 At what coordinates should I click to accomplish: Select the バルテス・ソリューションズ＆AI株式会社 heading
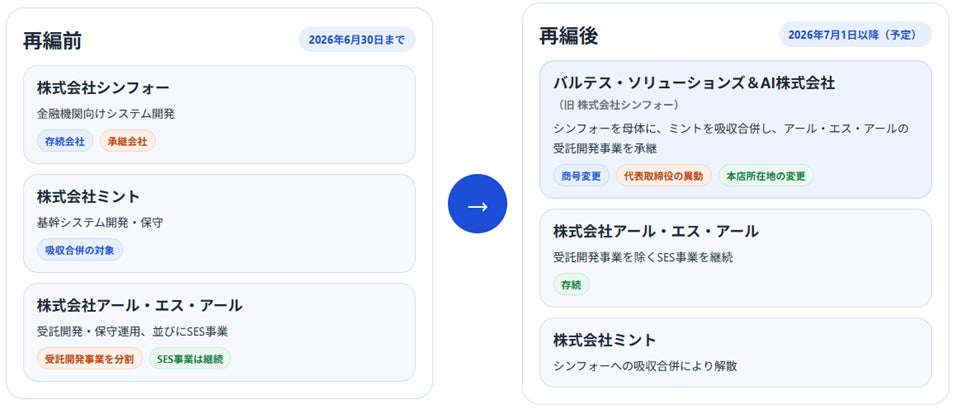point(693,82)
